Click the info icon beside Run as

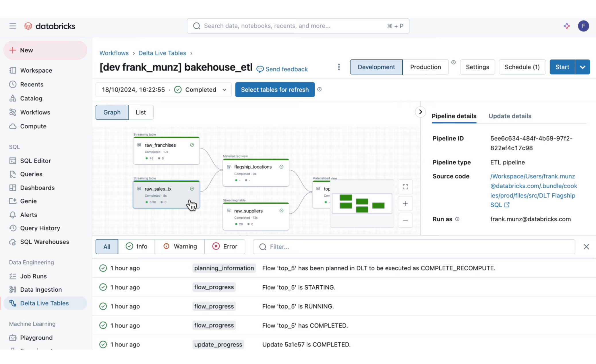click(x=457, y=219)
